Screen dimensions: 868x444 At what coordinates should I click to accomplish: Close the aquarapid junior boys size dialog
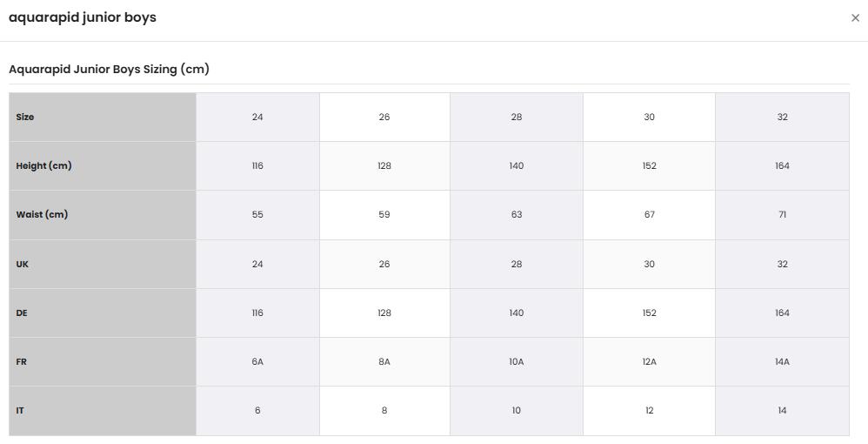(x=855, y=17)
